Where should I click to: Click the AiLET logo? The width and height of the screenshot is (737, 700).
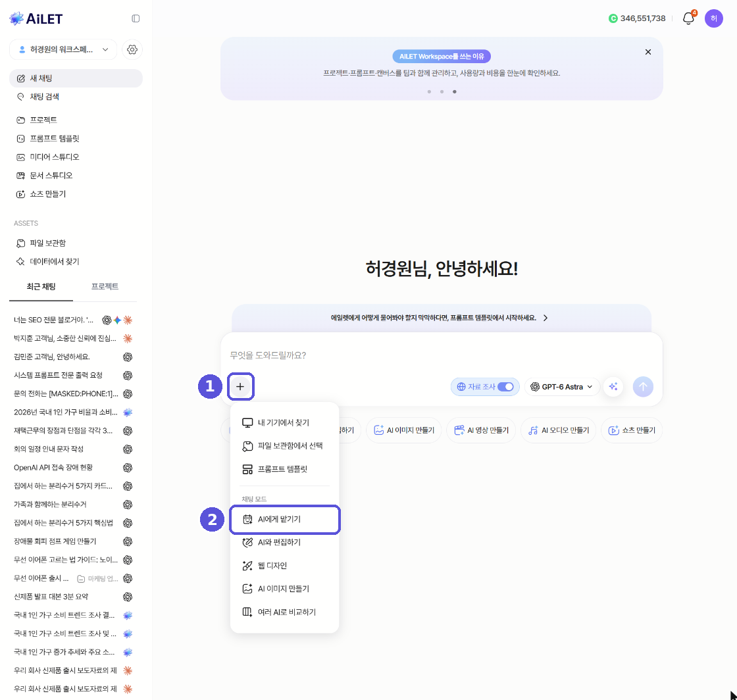point(36,18)
